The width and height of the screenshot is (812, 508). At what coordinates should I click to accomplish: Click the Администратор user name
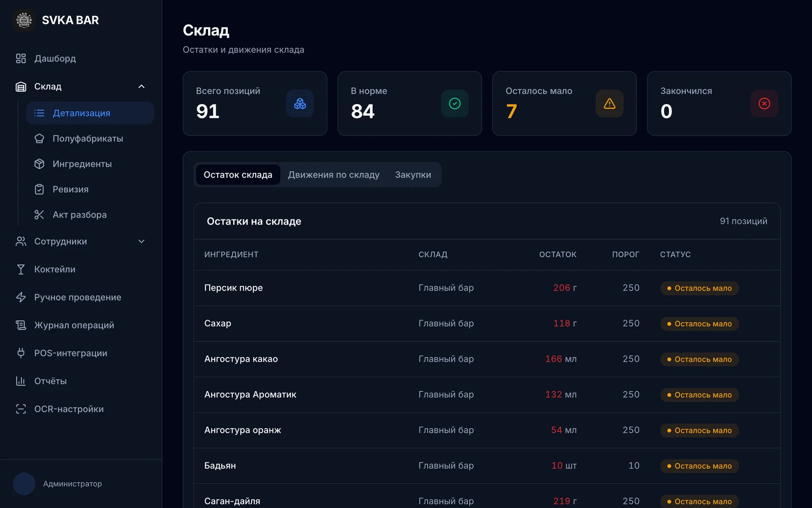point(73,484)
